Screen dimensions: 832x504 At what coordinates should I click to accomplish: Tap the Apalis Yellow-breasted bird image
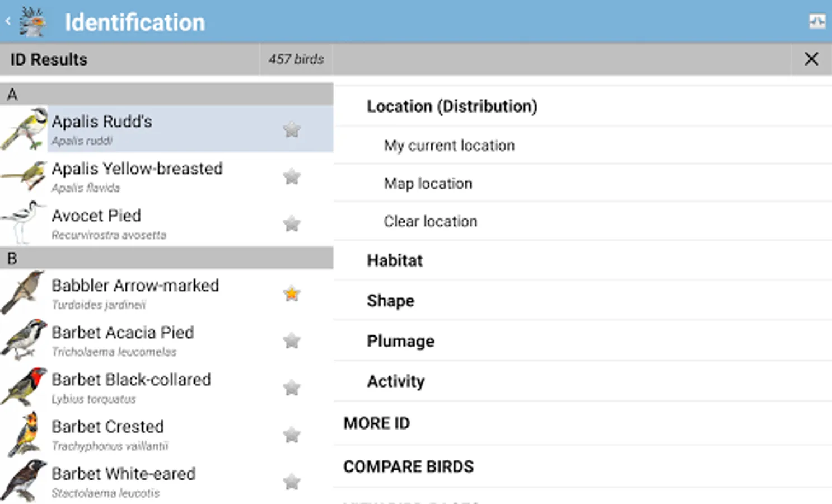(x=24, y=176)
